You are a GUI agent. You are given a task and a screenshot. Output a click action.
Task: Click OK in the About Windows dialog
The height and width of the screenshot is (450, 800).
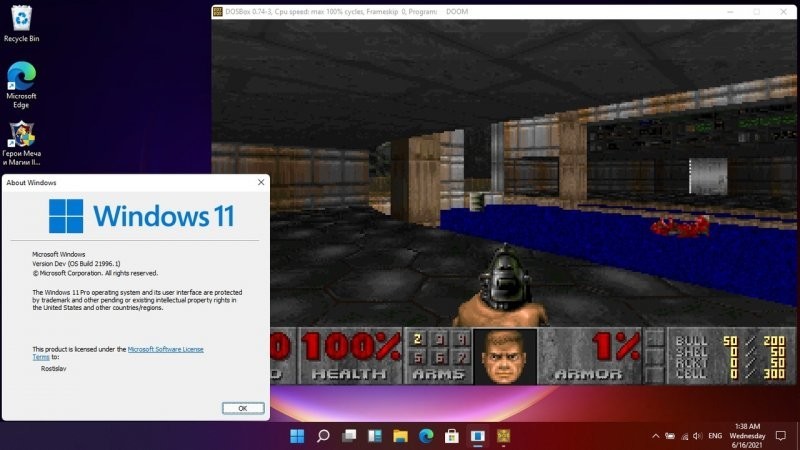pos(243,408)
